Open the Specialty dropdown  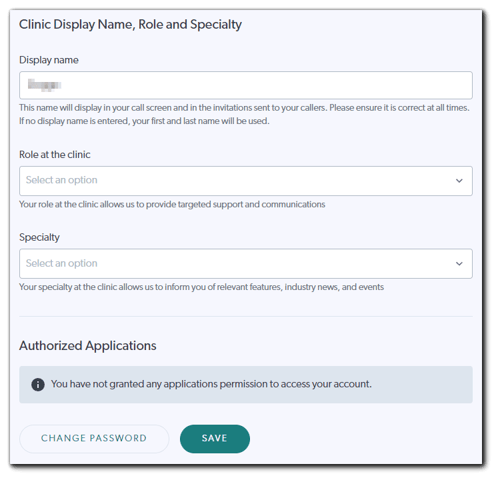pos(246,263)
